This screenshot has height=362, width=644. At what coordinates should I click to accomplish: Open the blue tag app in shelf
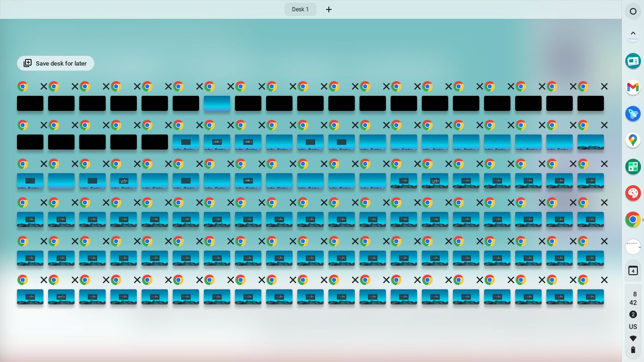[633, 114]
